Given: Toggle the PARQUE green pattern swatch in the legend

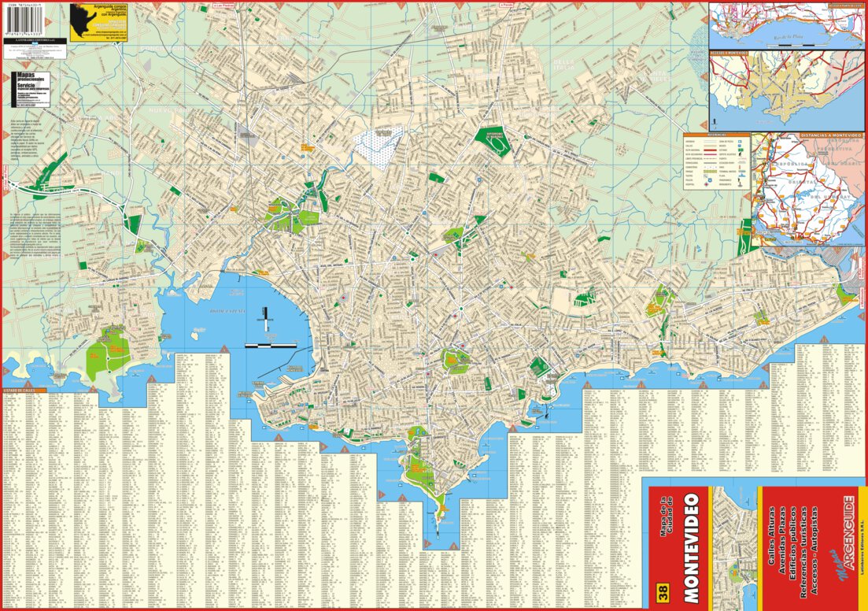Looking at the screenshot, I should click(x=710, y=171).
